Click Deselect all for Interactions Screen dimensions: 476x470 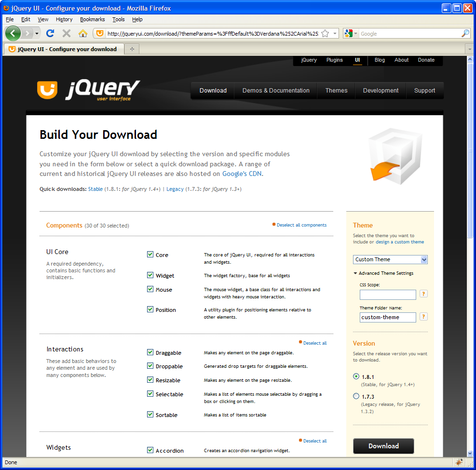pos(315,343)
